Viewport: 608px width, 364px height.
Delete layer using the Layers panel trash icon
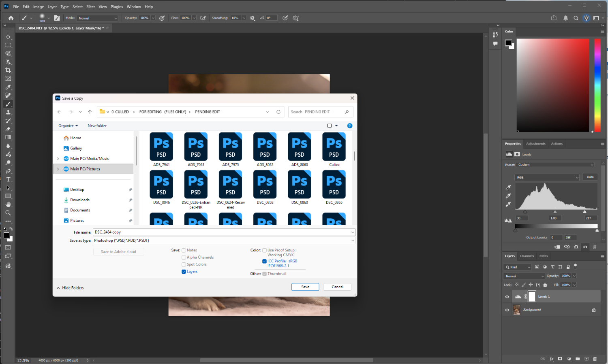[x=595, y=359]
